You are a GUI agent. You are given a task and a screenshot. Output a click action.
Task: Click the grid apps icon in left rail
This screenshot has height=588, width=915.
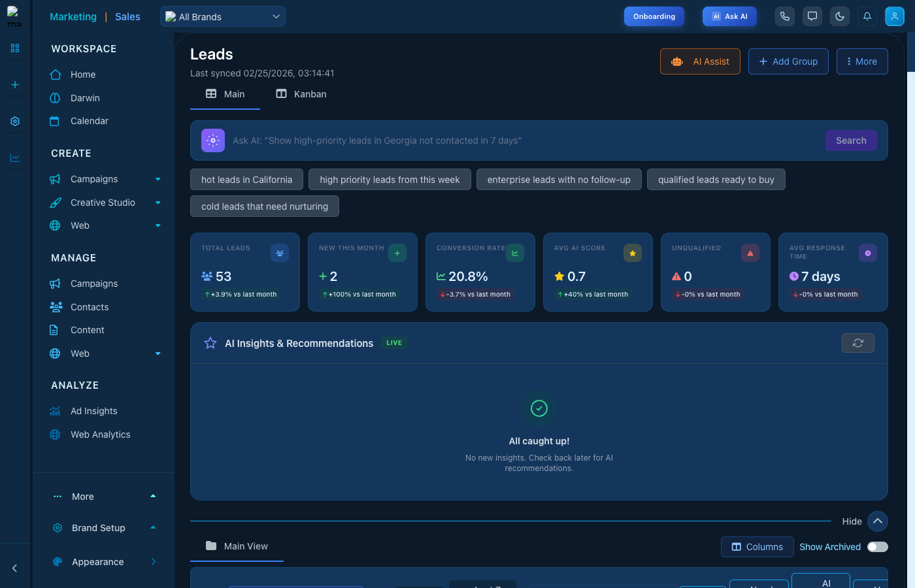pyautogui.click(x=15, y=48)
